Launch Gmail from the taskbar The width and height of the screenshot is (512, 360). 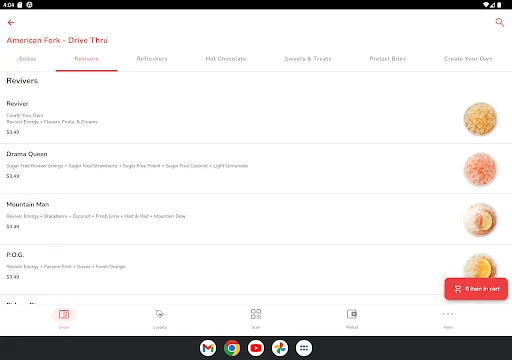[208, 348]
